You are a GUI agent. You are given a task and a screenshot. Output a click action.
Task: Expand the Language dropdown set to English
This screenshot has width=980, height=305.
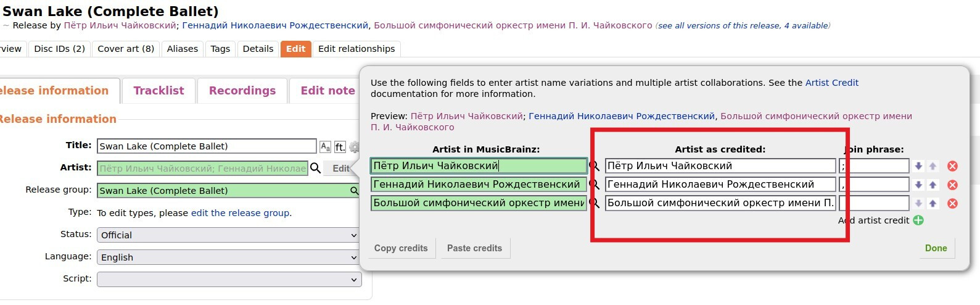coord(228,257)
